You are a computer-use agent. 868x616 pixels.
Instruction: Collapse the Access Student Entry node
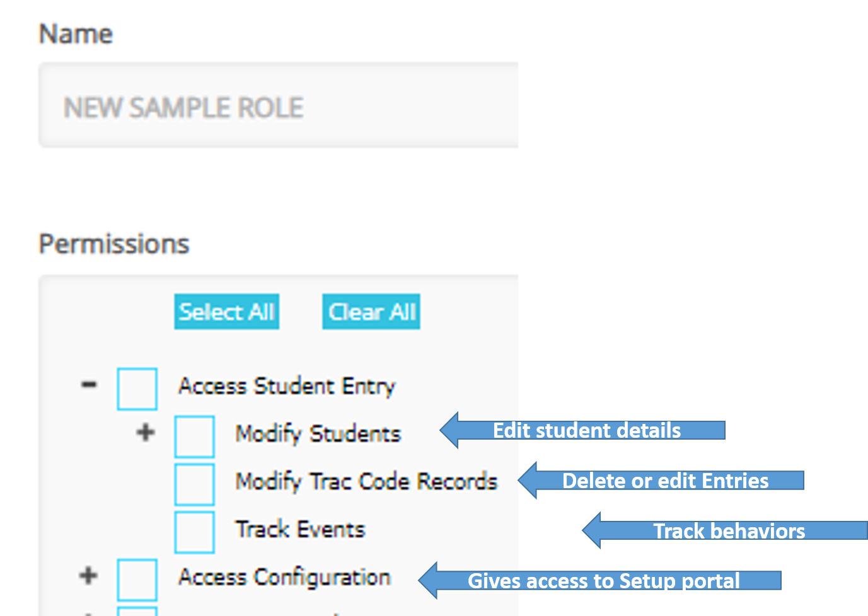click(x=89, y=384)
